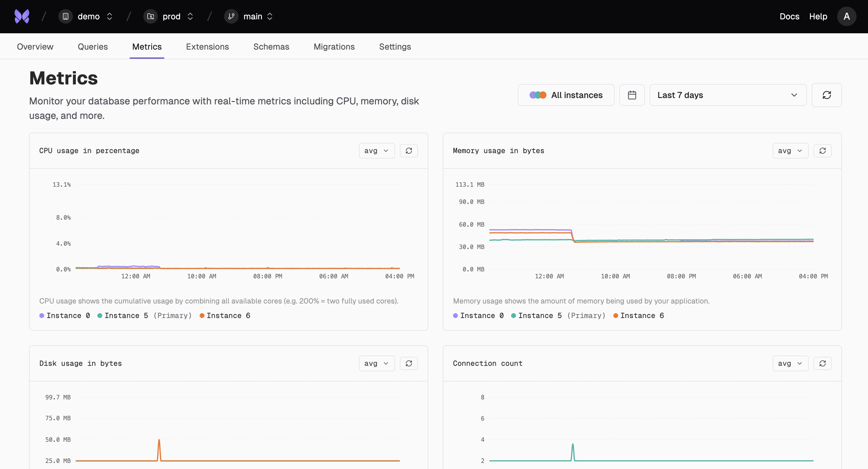The image size is (868, 469).
Task: Open the user avatar menu
Action: pos(847,16)
